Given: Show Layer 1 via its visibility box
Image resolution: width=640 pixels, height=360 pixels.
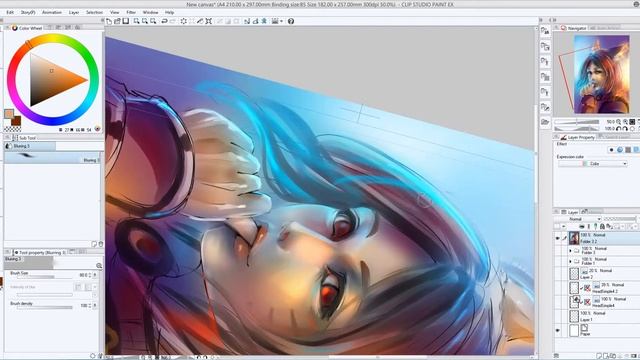Looking at the screenshot, I should [x=558, y=316].
